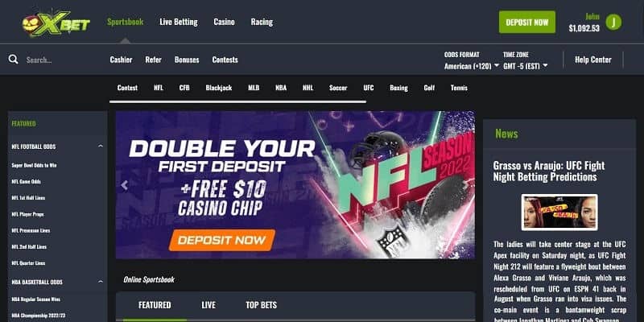Go to previous banner slide arrow
Screen dimensions: 644x322
(125, 185)
